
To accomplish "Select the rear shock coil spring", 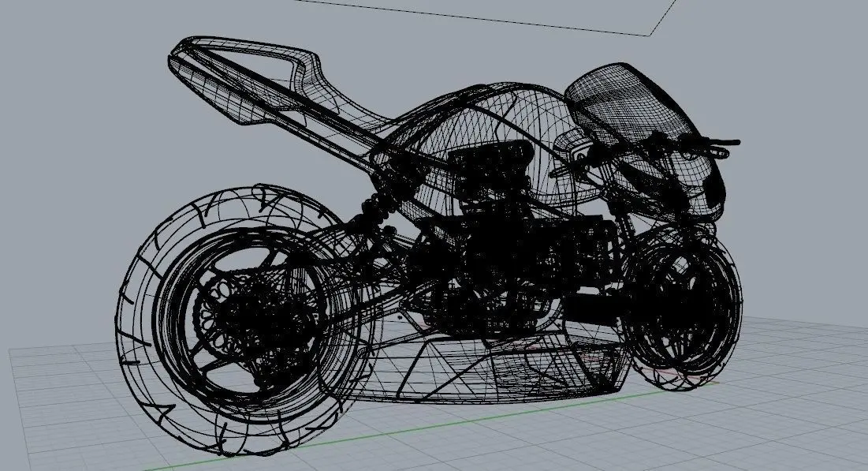I will [378, 207].
